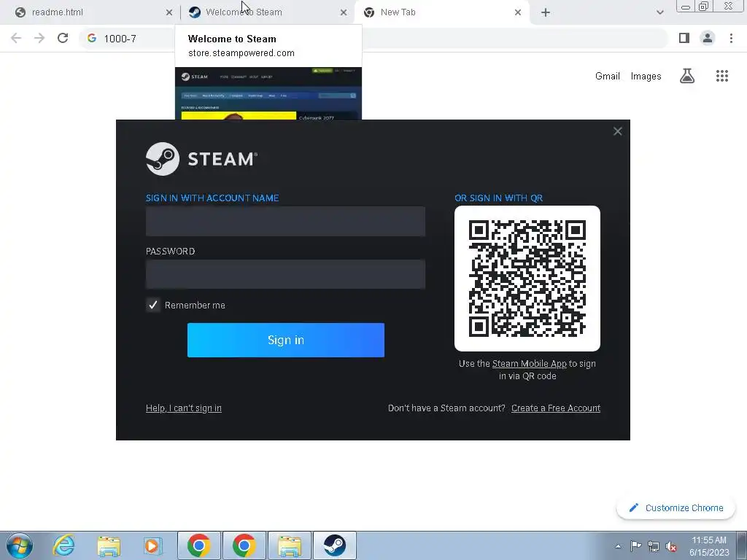Viewport: 747px width, 560px height.
Task: Open the clock showing 11:55 AM
Action: tap(709, 546)
